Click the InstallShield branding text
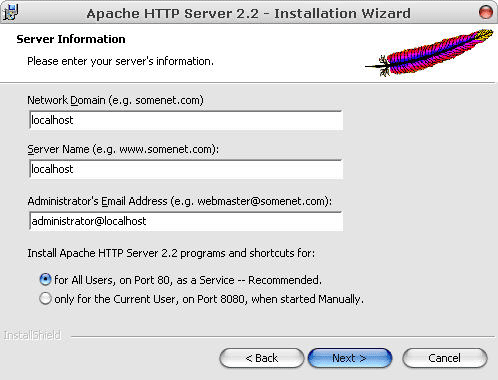498x380 pixels. (x=32, y=335)
